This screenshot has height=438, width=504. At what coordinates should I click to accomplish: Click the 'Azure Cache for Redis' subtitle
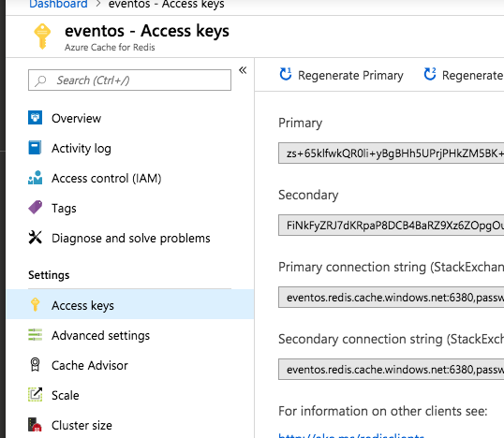[110, 47]
